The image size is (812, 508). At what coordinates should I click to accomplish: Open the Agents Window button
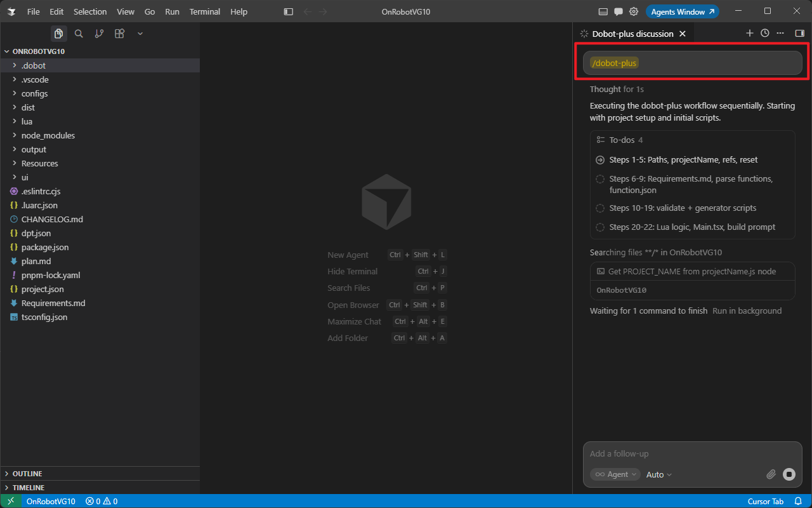point(683,11)
